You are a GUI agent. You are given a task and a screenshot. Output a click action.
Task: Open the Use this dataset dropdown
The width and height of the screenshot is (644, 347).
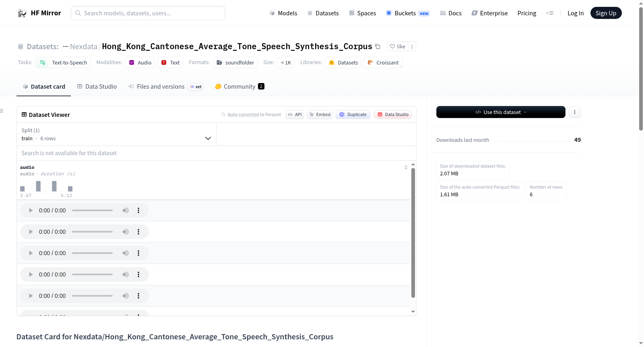point(501,112)
